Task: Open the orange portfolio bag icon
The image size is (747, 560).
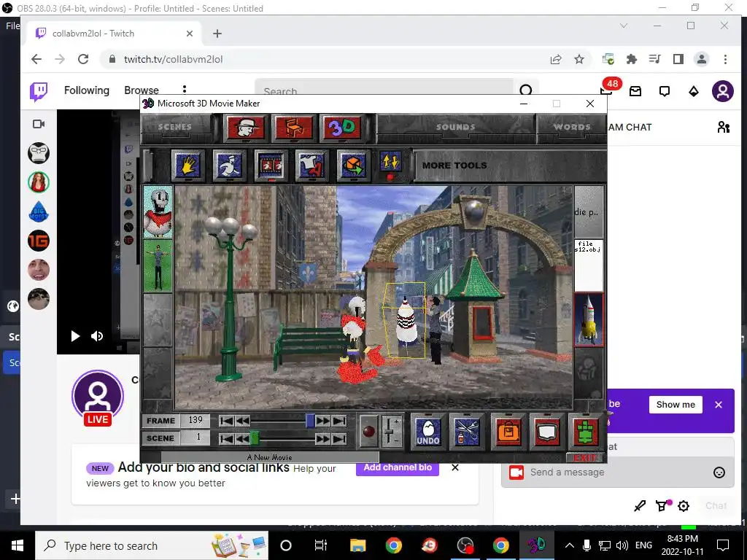Action: click(x=508, y=432)
